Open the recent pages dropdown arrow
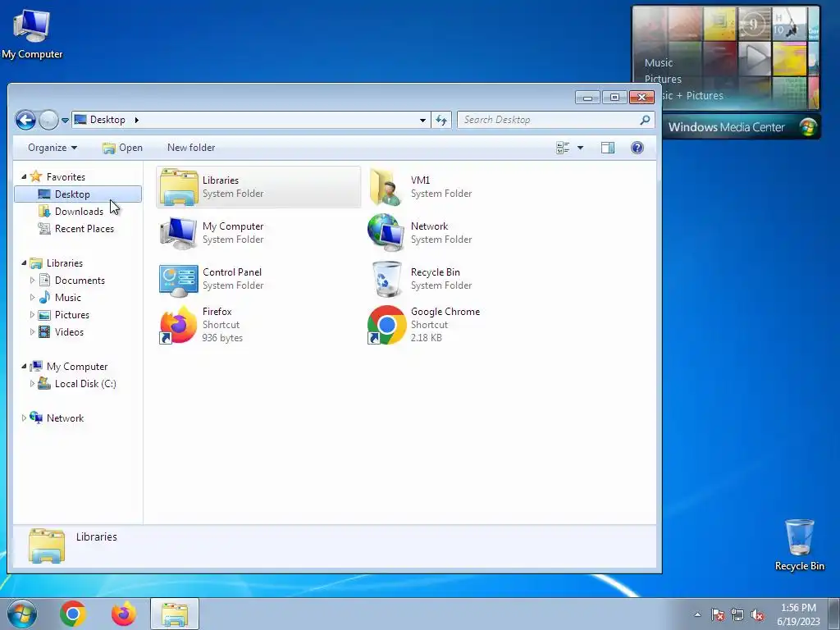Viewport: 840px width, 630px height. [x=65, y=121]
